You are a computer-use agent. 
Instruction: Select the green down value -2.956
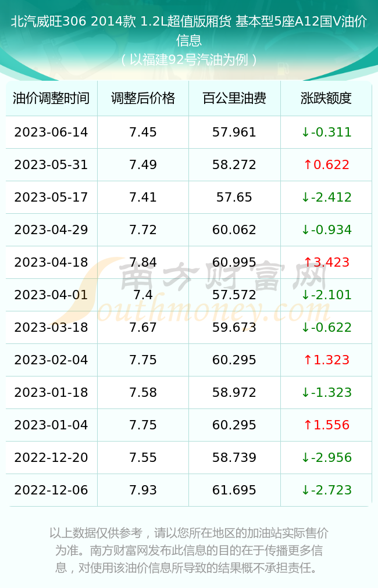point(326,457)
